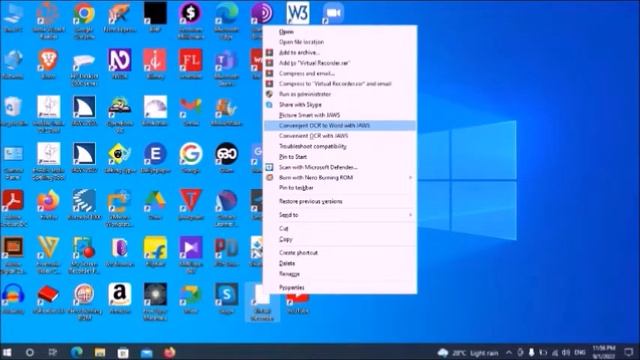Select 'Pin to taskbar' menu entry
Screen dimensions: 640x360
click(340, 188)
